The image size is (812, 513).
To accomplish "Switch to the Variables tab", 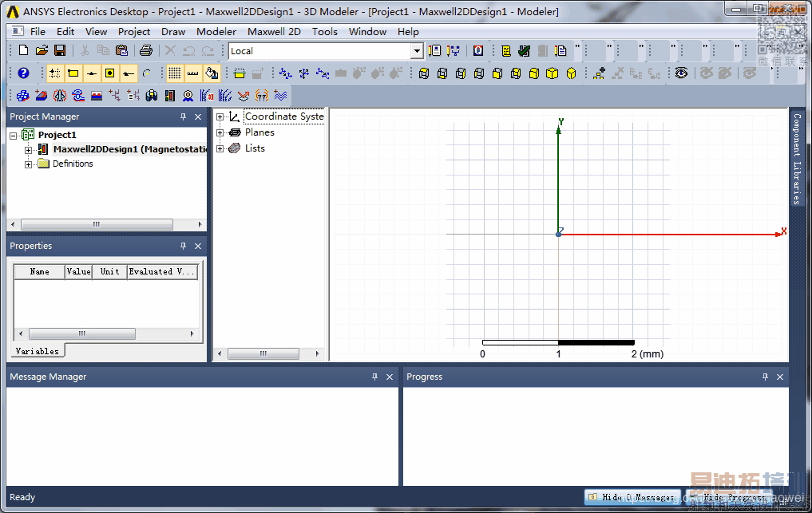I will coord(38,351).
